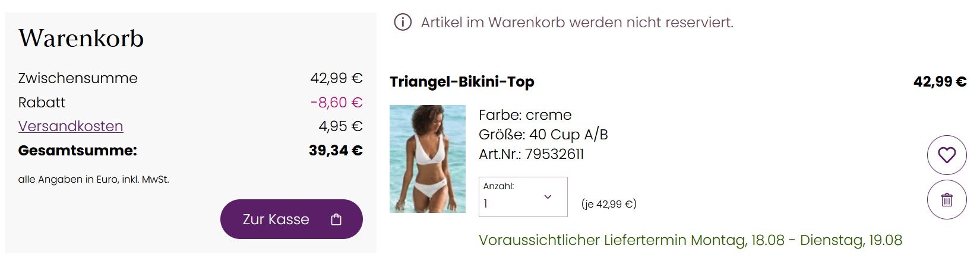Click the shopping bag icon in Zur Kasse

[x=336, y=219]
